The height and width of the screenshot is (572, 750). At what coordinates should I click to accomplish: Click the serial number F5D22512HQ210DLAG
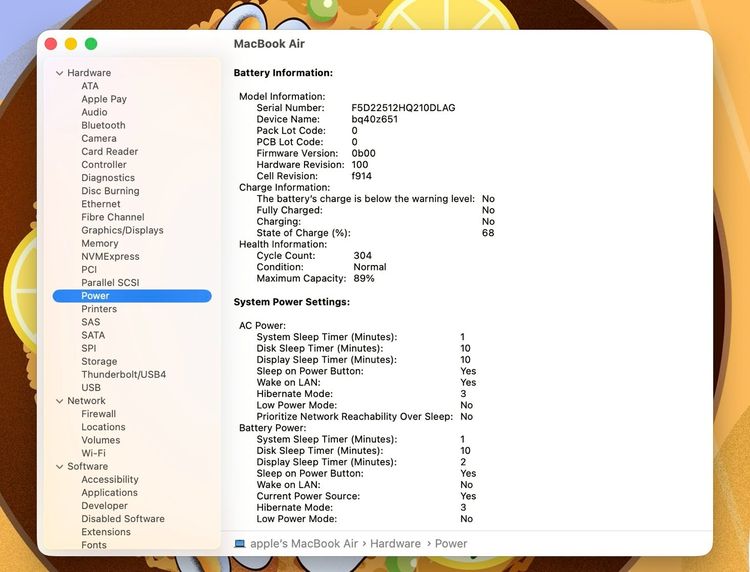(x=403, y=108)
